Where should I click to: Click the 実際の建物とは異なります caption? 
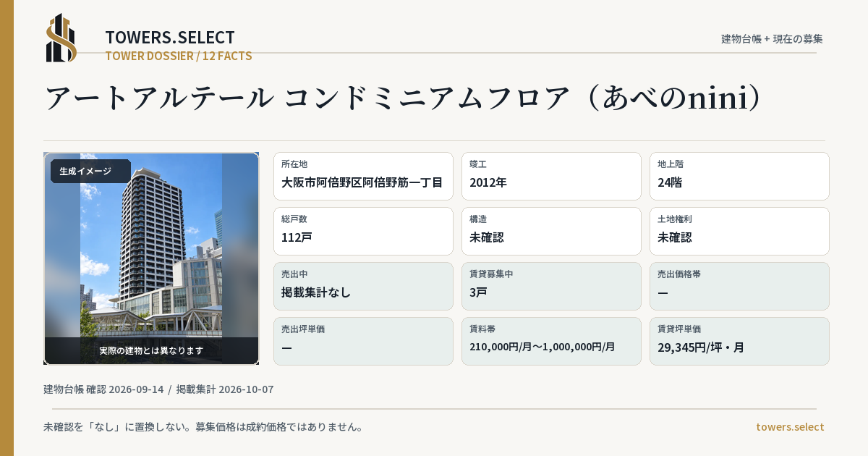[151, 350]
